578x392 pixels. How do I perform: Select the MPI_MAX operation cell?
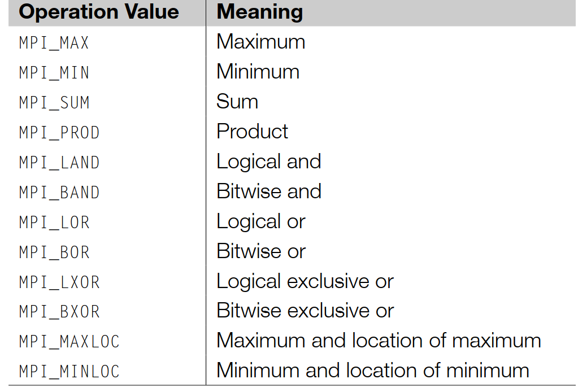(54, 43)
